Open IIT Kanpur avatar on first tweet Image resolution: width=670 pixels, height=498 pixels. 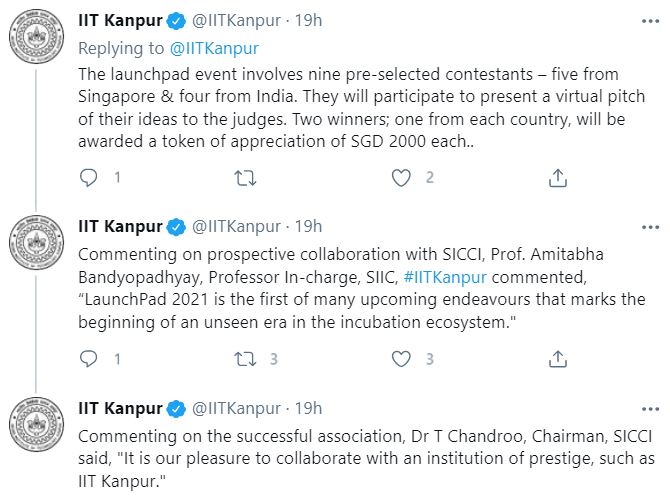[35, 40]
